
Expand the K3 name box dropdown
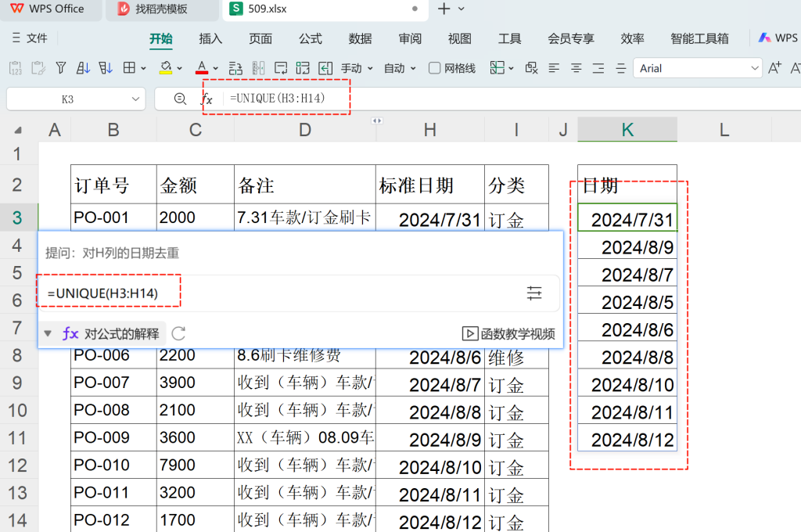tap(135, 99)
